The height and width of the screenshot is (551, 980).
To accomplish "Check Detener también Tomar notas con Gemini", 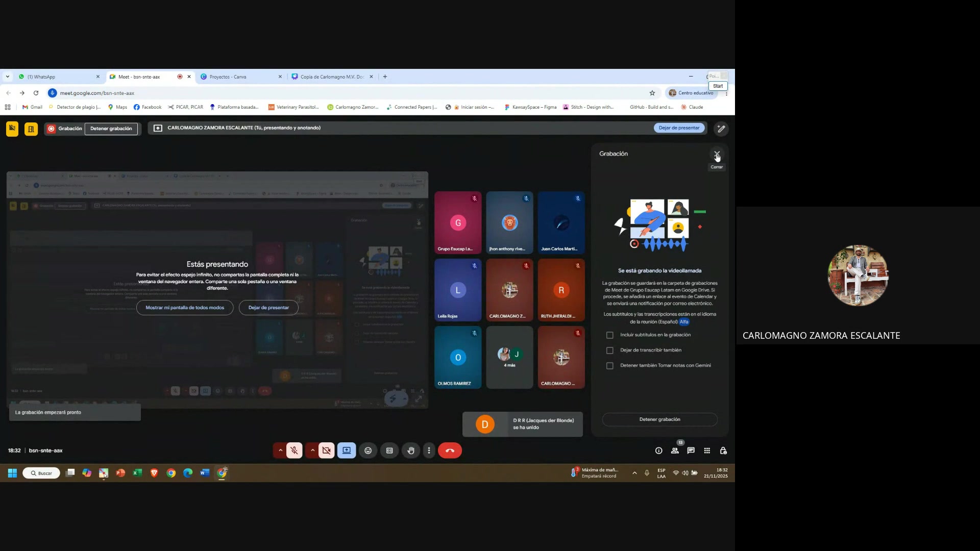I will point(609,366).
